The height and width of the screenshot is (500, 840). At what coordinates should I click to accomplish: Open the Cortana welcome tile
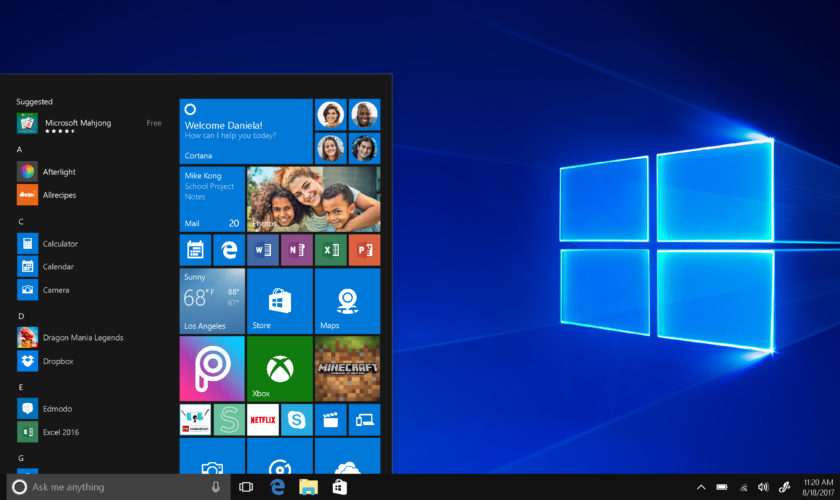[246, 131]
